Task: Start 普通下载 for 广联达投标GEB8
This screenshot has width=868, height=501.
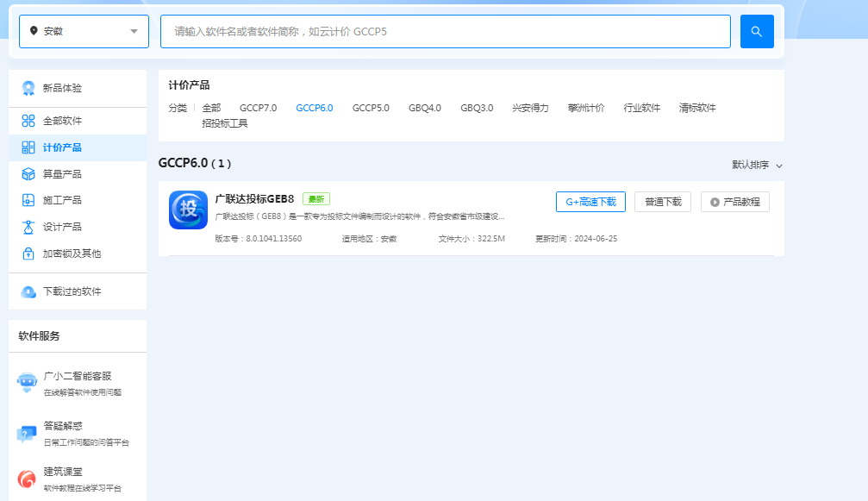Action: tap(662, 201)
